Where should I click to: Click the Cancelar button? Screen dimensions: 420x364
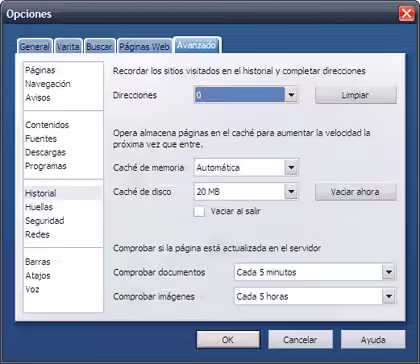[x=300, y=340]
